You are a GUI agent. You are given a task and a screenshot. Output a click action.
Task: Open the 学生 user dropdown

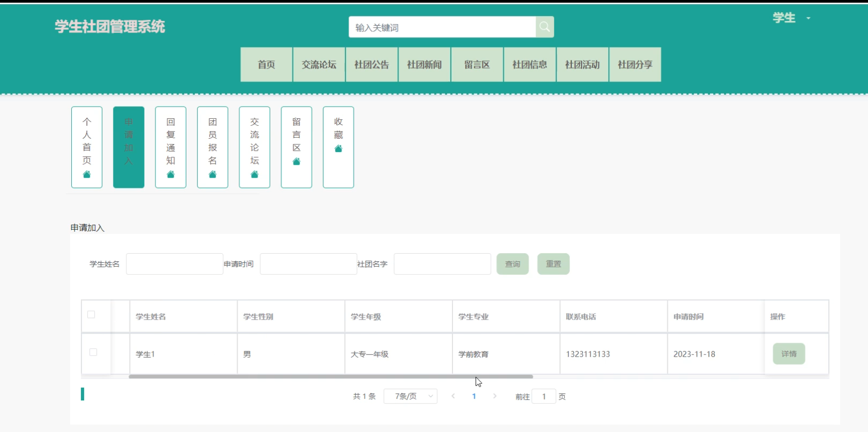[791, 18]
